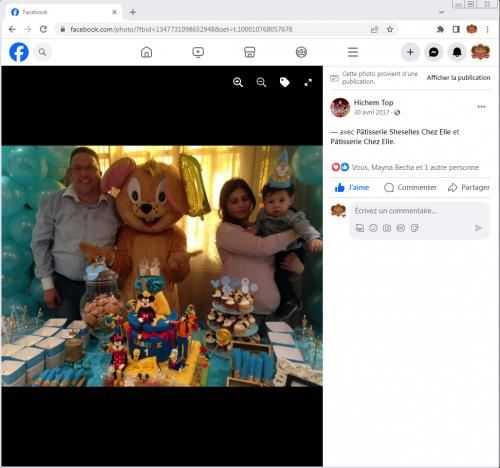Insert an avatar sticker in comment
500x468 pixels.
pos(360,228)
